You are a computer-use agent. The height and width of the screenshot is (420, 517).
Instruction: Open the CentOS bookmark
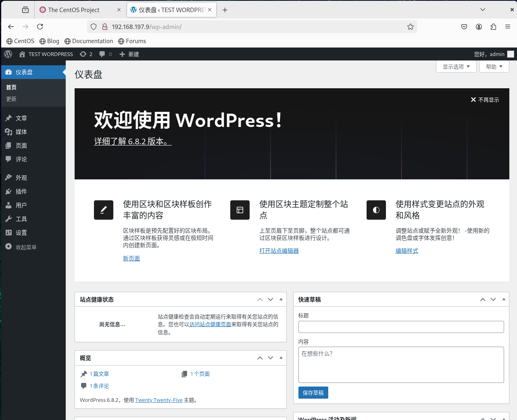[x=21, y=41]
